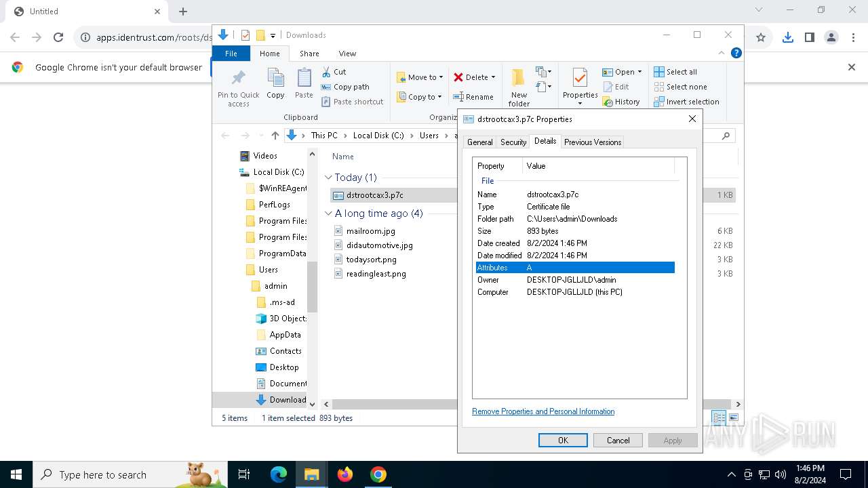The width and height of the screenshot is (868, 488).
Task: Click the Name column header
Action: (x=343, y=157)
